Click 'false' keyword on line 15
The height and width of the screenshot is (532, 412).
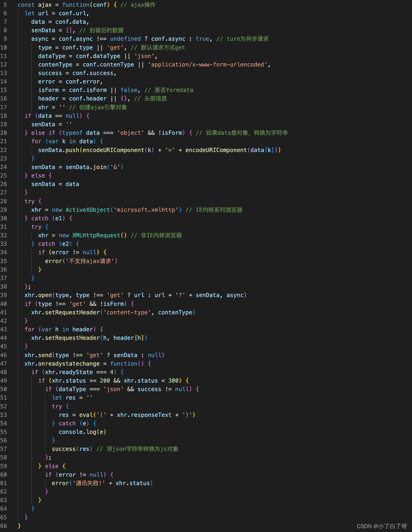[x=129, y=90]
